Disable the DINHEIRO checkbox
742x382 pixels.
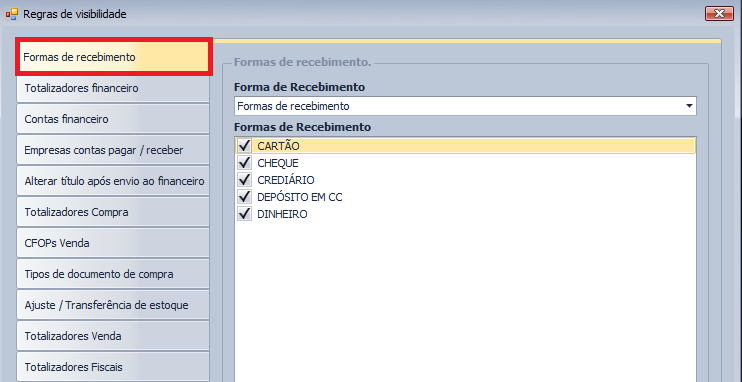pos(245,214)
